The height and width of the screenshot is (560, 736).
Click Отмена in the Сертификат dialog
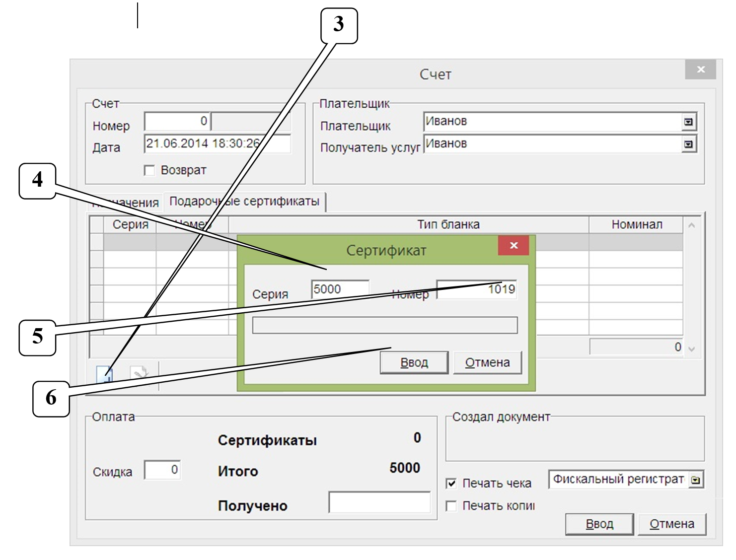(x=487, y=363)
